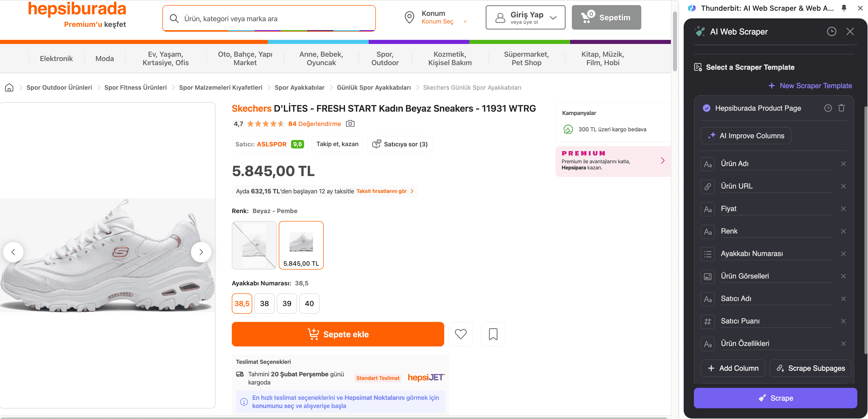Click the home breadcrumb icon
This screenshot has height=419, width=868.
9,88
